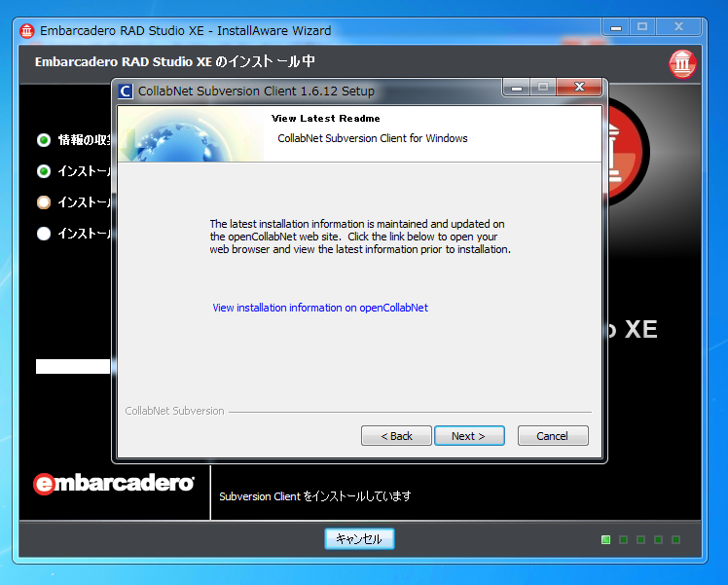Click the maximize button of the InstallAware Wizard window
728x585 pixels.
642,27
